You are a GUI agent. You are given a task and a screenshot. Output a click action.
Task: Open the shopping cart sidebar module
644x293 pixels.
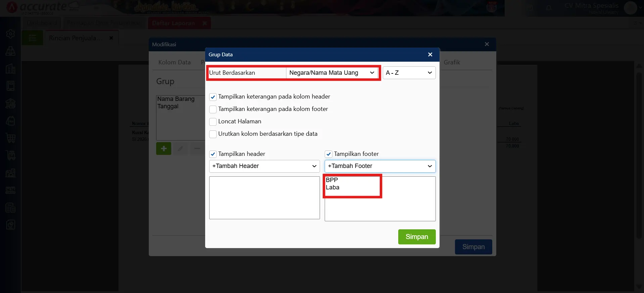[10, 138]
